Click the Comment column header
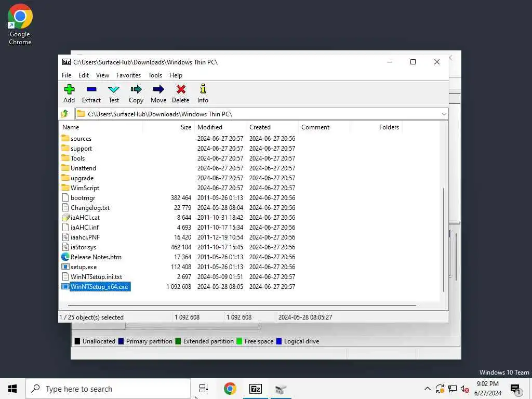532x399 pixels. (324, 127)
